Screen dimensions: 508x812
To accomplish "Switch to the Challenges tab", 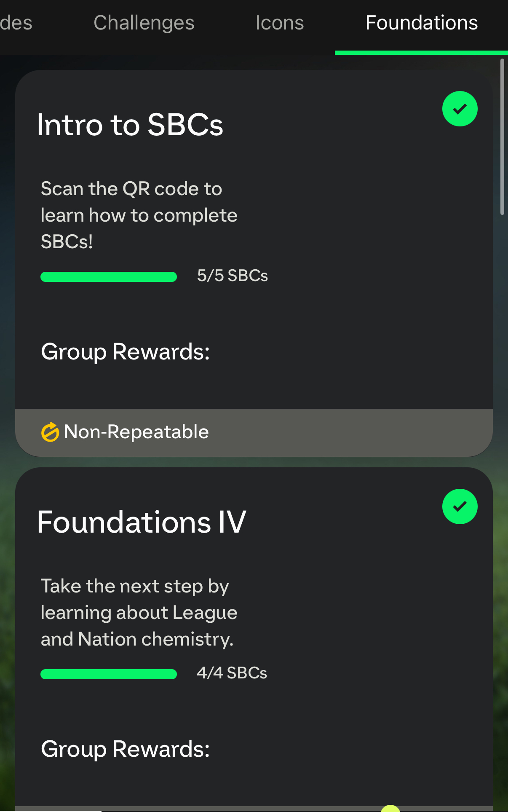I will 144,23.
